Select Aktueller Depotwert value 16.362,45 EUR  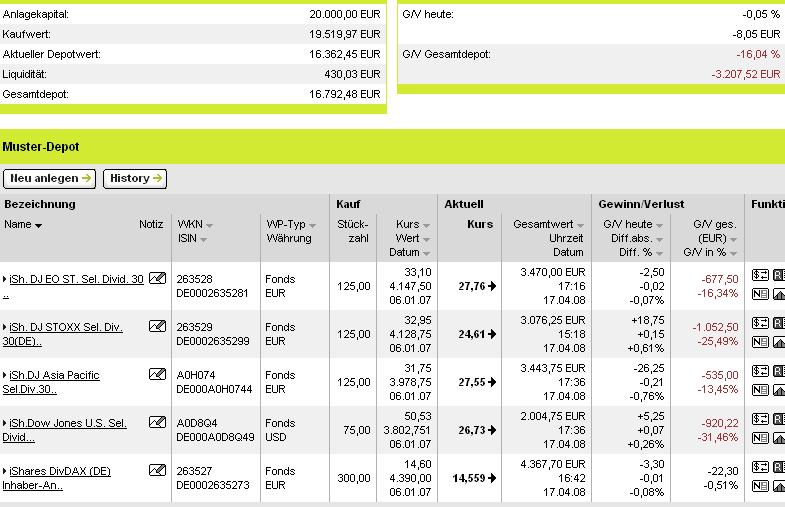[344, 54]
